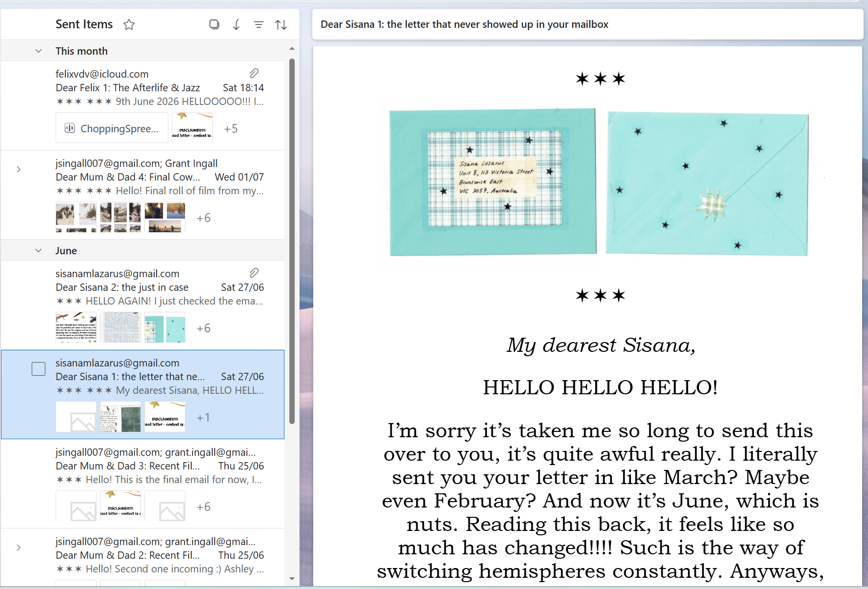The image size is (868, 589).
Task: Click the reading pane subject title
Action: 464,24
